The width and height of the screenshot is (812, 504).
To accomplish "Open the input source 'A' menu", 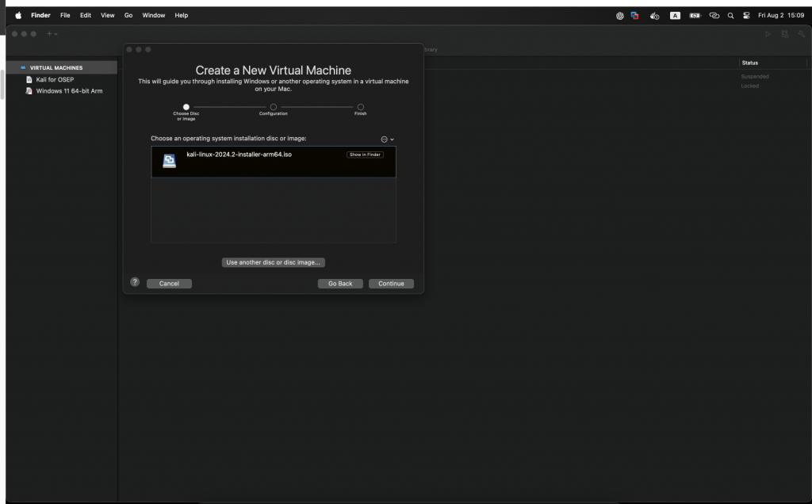I will click(675, 16).
